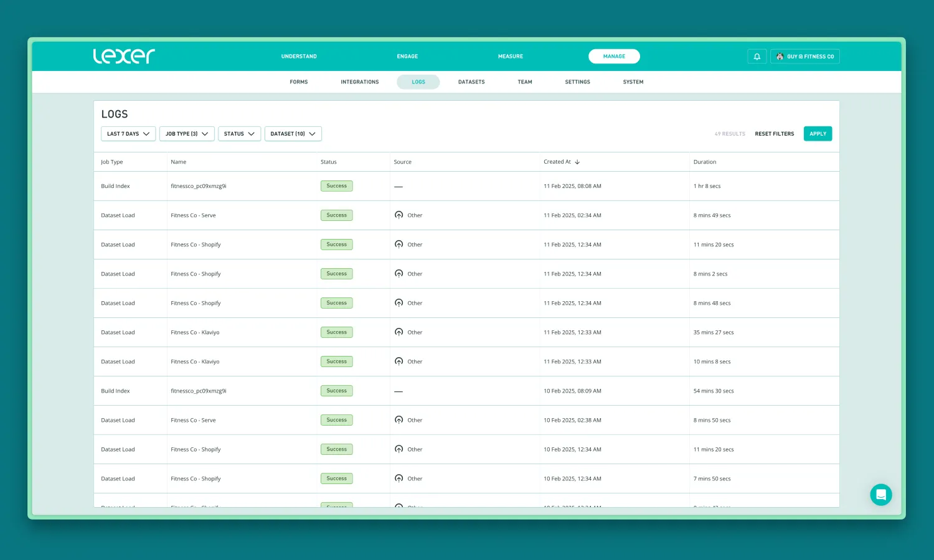The width and height of the screenshot is (934, 560).
Task: Click the Apply button
Action: (x=818, y=134)
